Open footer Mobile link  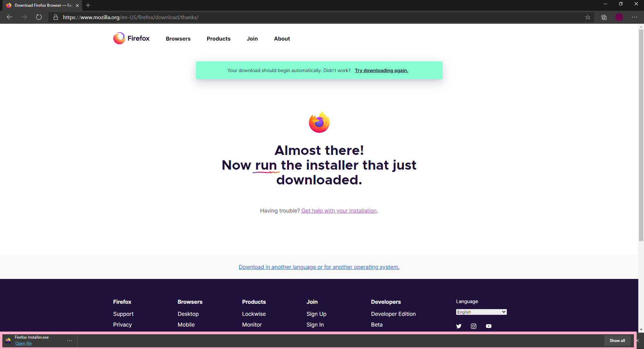pyautogui.click(x=186, y=325)
